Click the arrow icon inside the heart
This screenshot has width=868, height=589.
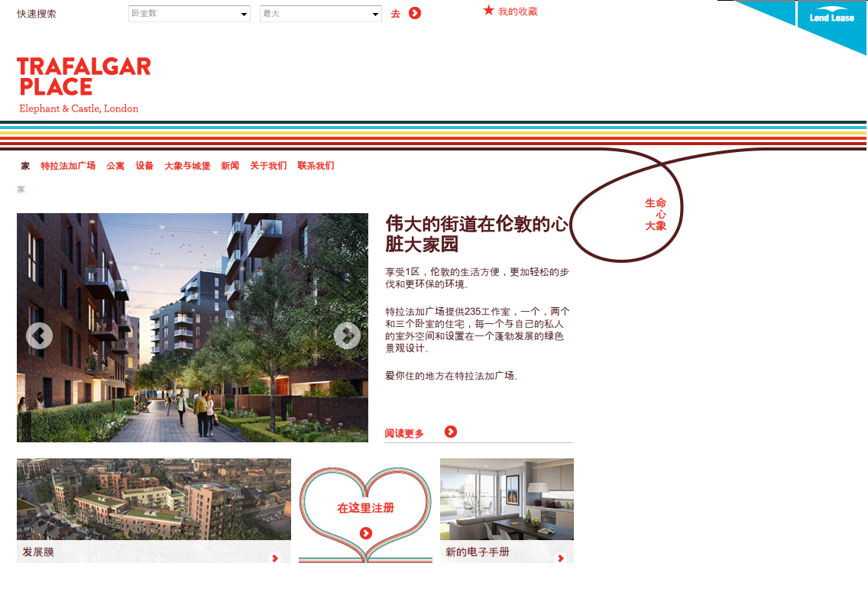(x=365, y=533)
